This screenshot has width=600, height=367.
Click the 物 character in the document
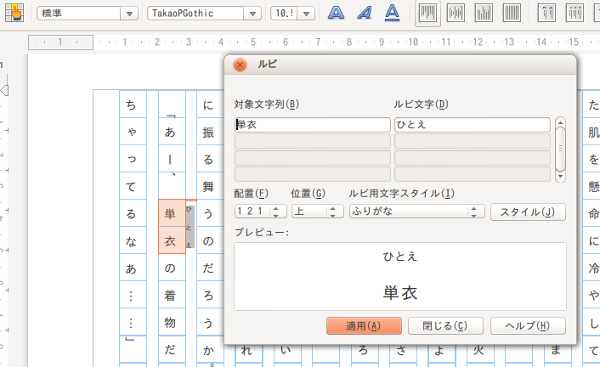pos(170,323)
